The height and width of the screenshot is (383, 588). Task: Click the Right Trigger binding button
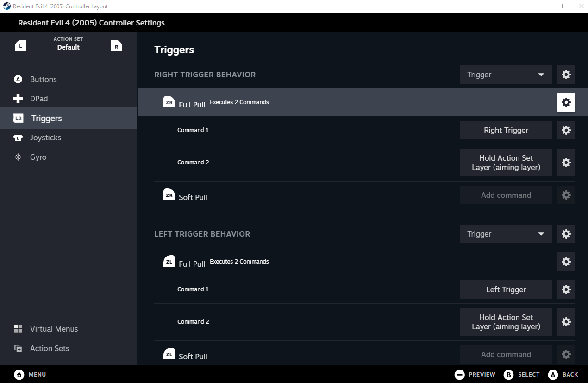point(506,130)
